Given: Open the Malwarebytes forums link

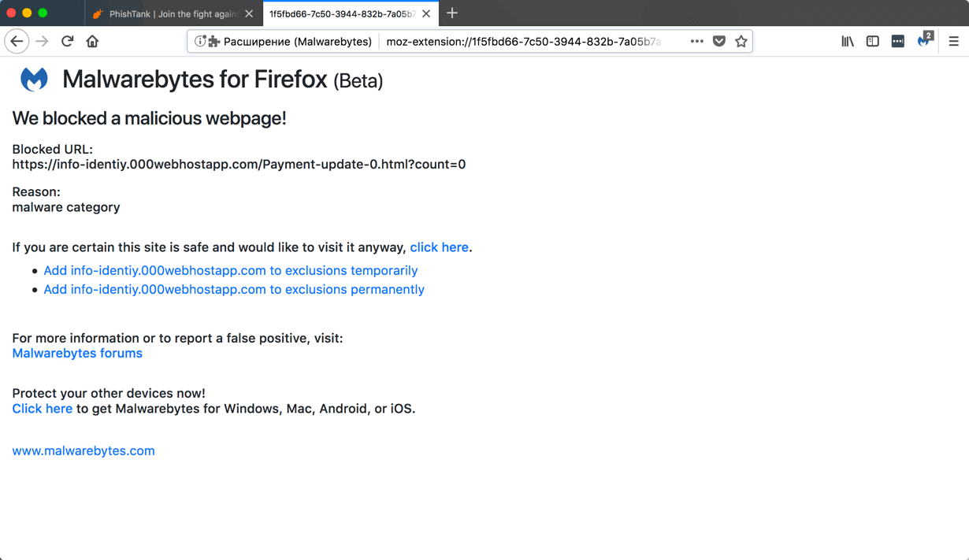Looking at the screenshot, I should click(76, 353).
